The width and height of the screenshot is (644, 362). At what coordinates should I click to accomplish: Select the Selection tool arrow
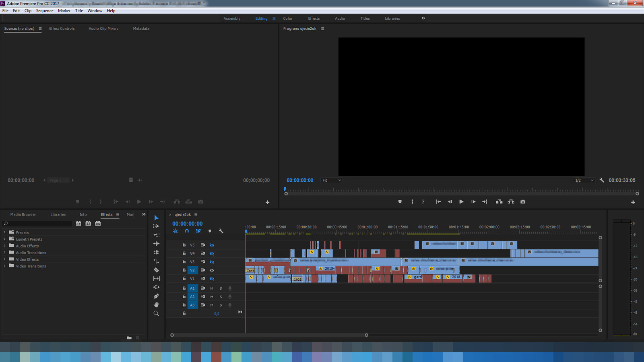156,218
